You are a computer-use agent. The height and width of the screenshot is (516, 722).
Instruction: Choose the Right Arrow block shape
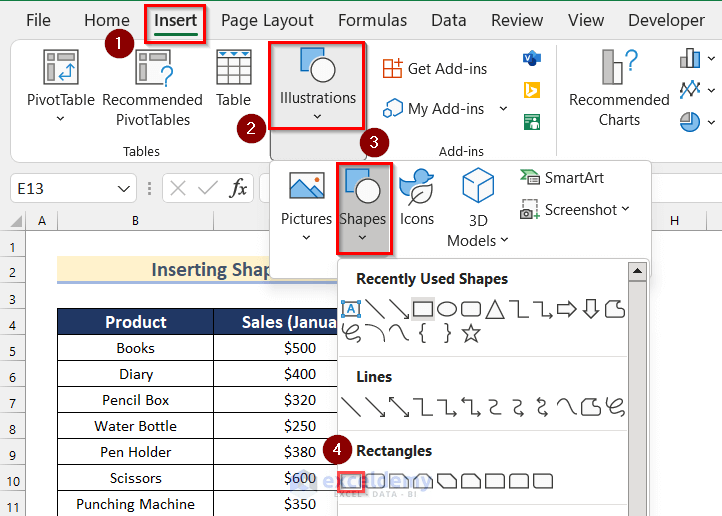pyautogui.click(x=566, y=309)
